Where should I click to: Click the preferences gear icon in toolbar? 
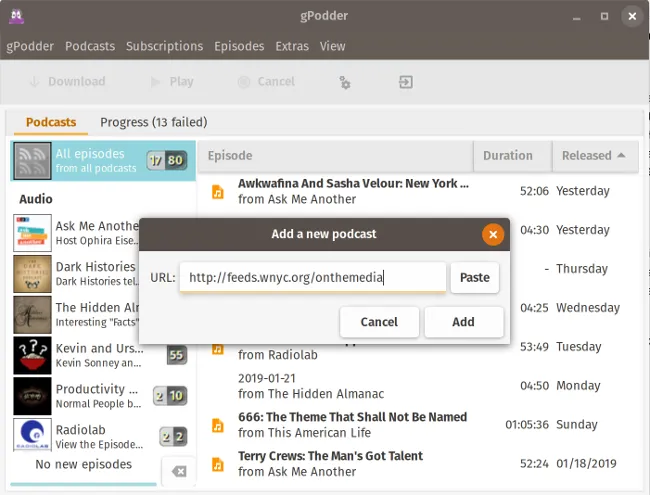pyautogui.click(x=344, y=82)
